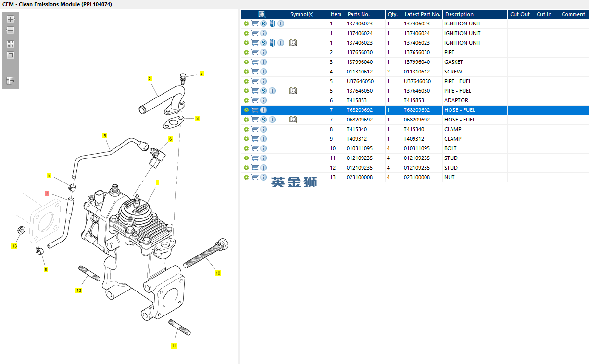Show info for BOLT 010311095
The width and height of the screenshot is (589, 364).
click(x=263, y=148)
